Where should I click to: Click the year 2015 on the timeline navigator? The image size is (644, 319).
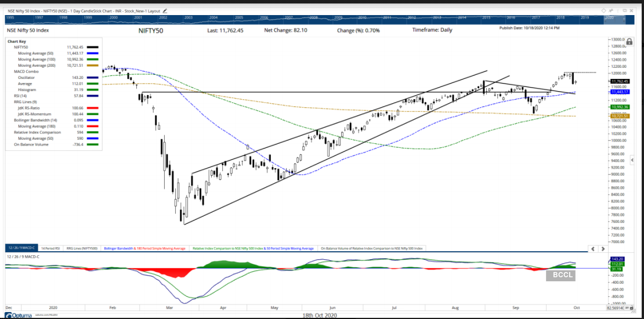486,17
